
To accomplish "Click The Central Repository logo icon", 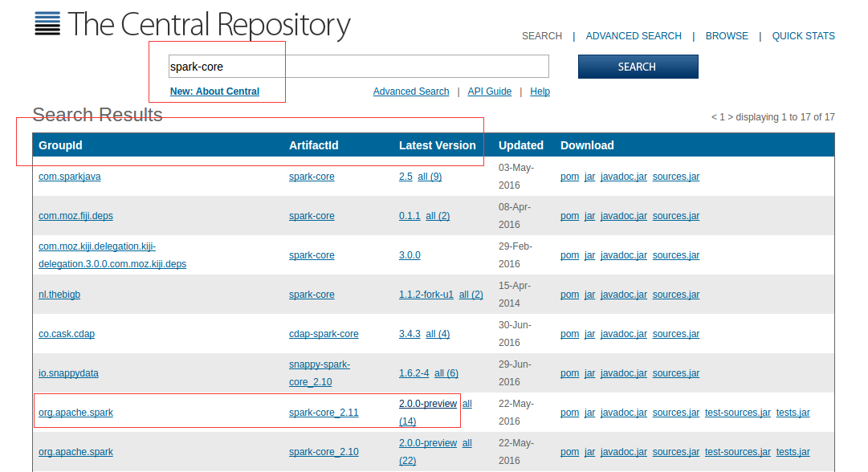I will [47, 23].
